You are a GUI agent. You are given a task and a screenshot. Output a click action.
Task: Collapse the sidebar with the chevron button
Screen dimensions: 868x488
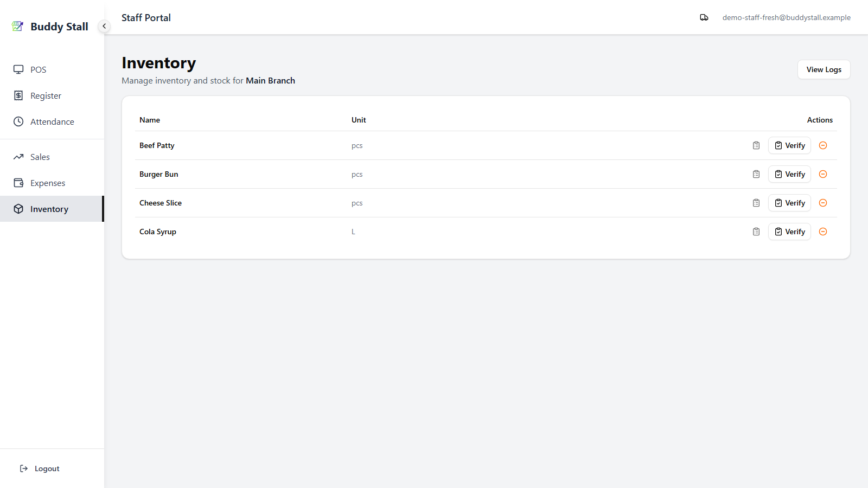104,26
